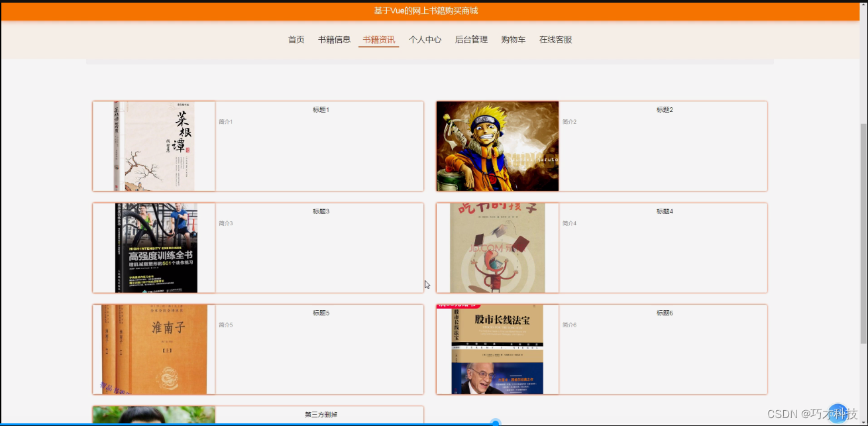Click the 高强度训练全书 book cover

tap(154, 247)
